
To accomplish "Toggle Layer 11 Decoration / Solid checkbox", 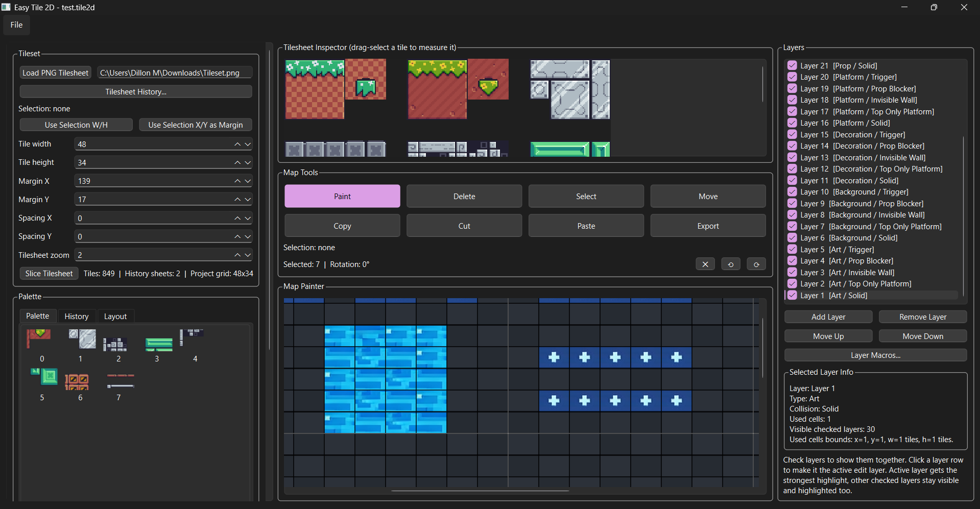I will coord(792,180).
